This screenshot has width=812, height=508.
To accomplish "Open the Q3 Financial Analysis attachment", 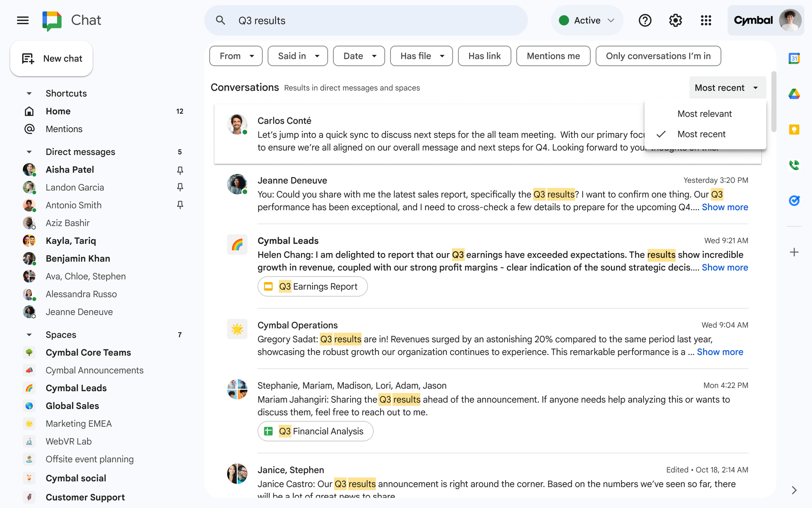I will coord(315,431).
